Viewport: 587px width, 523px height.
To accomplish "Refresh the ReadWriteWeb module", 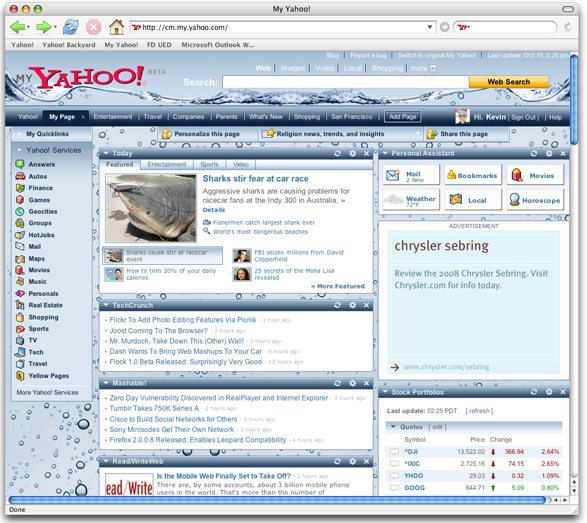I will point(337,461).
